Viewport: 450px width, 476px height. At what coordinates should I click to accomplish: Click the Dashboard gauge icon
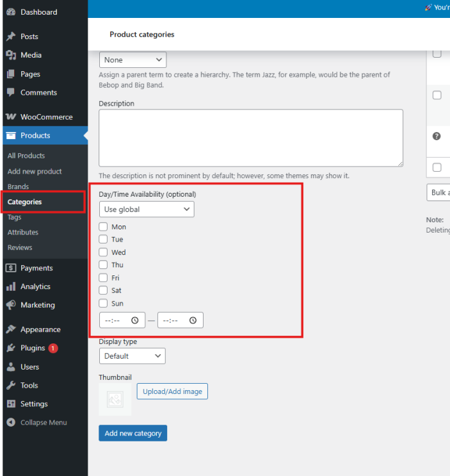coord(10,12)
